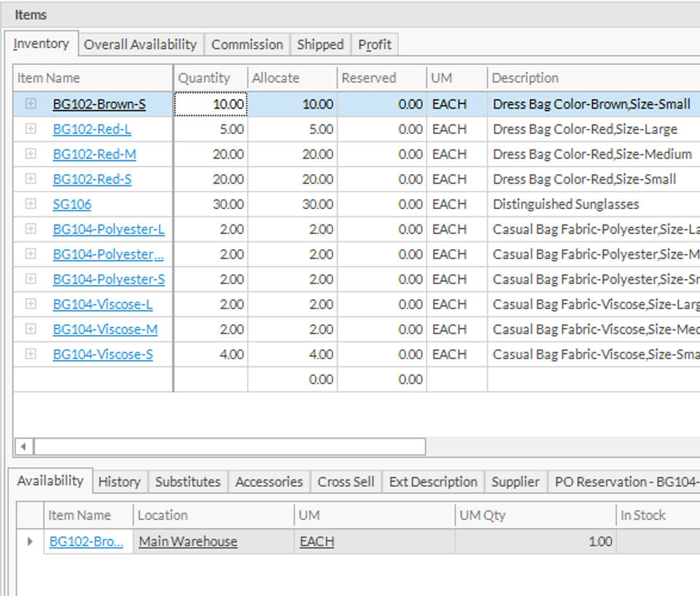Viewport: 700px width, 596px height.
Task: Open the BG102-Red-M item link
Action: click(x=95, y=154)
